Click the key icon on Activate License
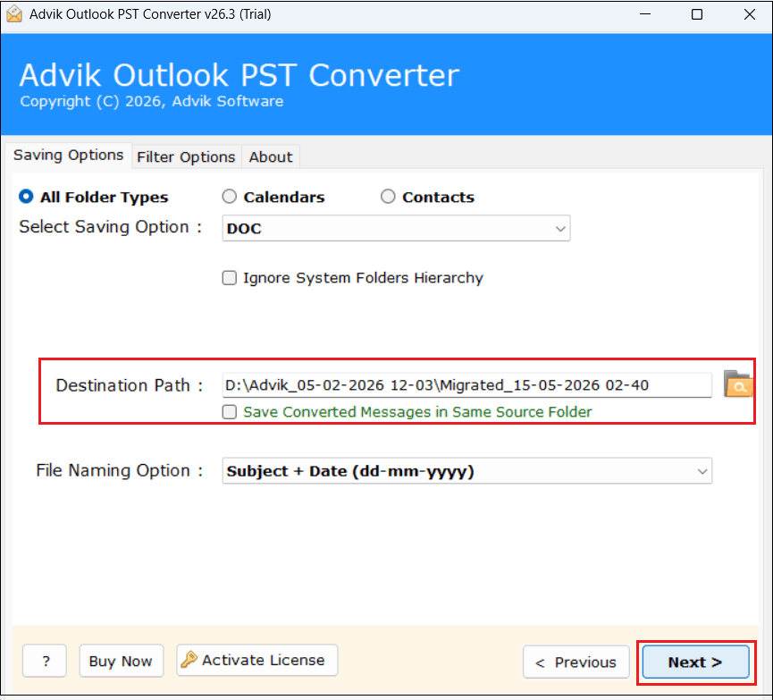The height and width of the screenshot is (700, 773). pos(189,660)
